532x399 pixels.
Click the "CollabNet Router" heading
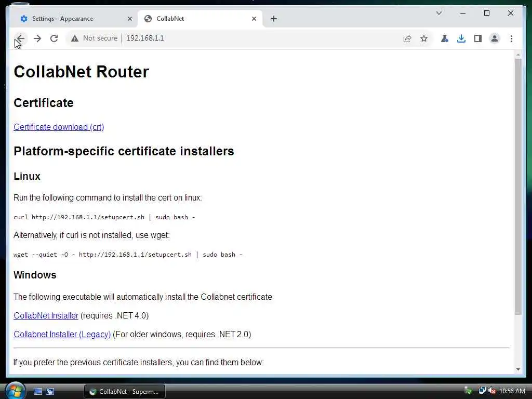point(82,72)
